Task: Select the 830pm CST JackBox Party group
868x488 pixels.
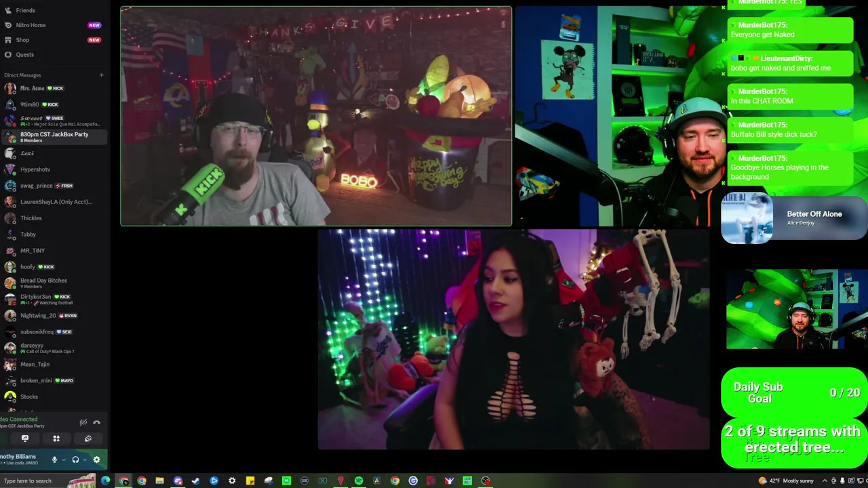Action: pos(54,137)
